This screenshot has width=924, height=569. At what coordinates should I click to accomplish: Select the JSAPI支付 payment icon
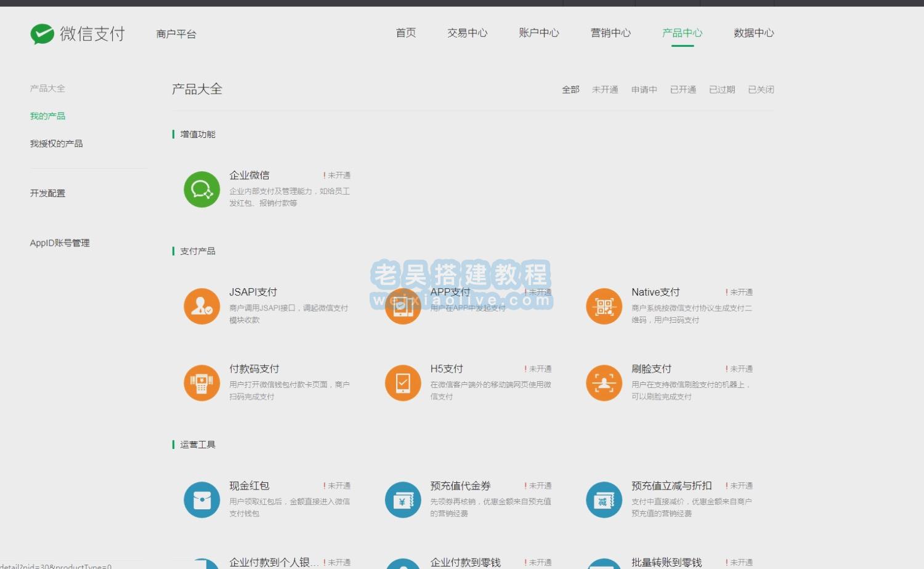pyautogui.click(x=201, y=305)
